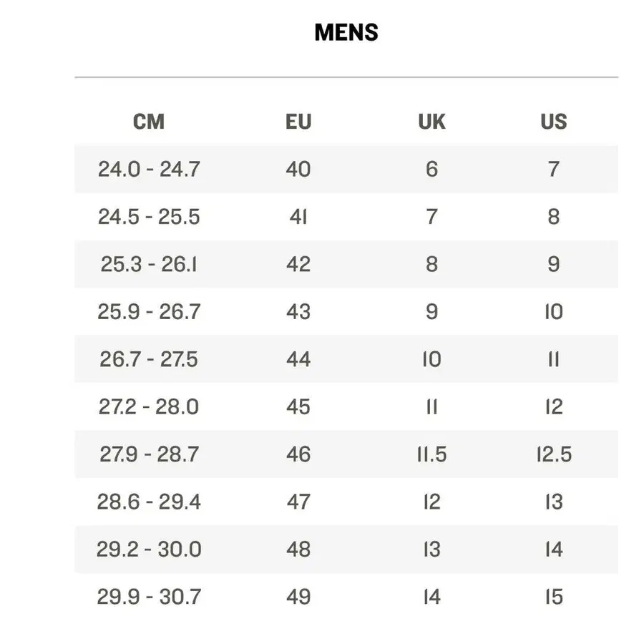644x644 pixels.
Task: Click the 25.3 - 26.1 cm cell
Action: tap(149, 264)
